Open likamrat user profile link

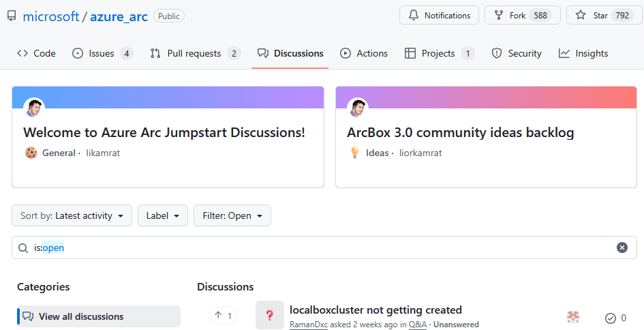click(x=103, y=153)
